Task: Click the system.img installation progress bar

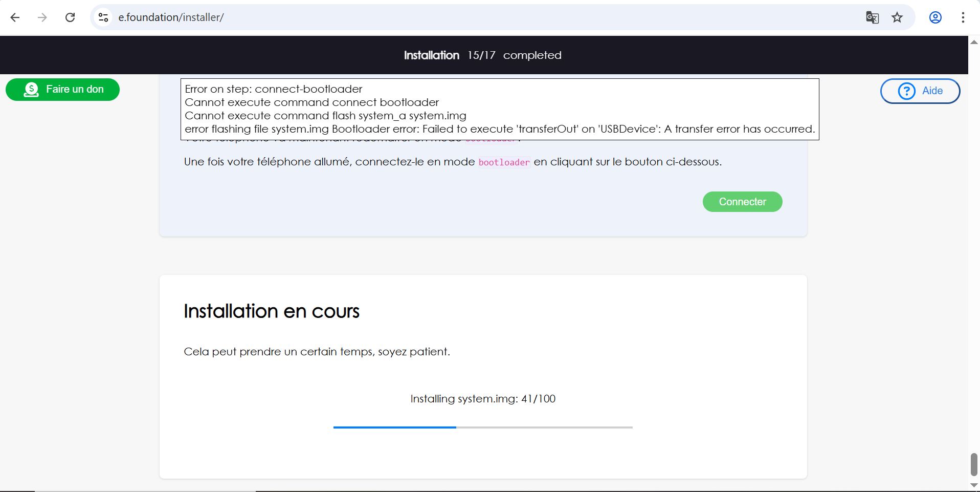Action: [x=482, y=427]
